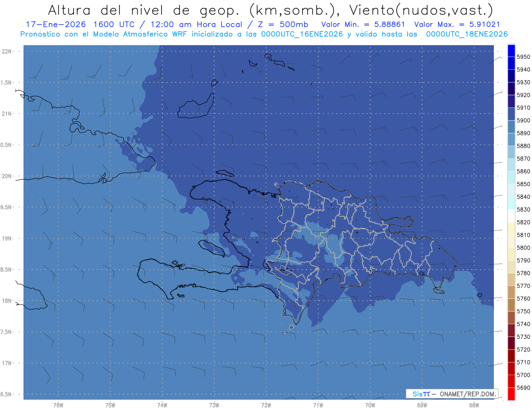The height and width of the screenshot is (411, 532).
Task: Click the '5810' colorbar value
Action: (x=524, y=235)
